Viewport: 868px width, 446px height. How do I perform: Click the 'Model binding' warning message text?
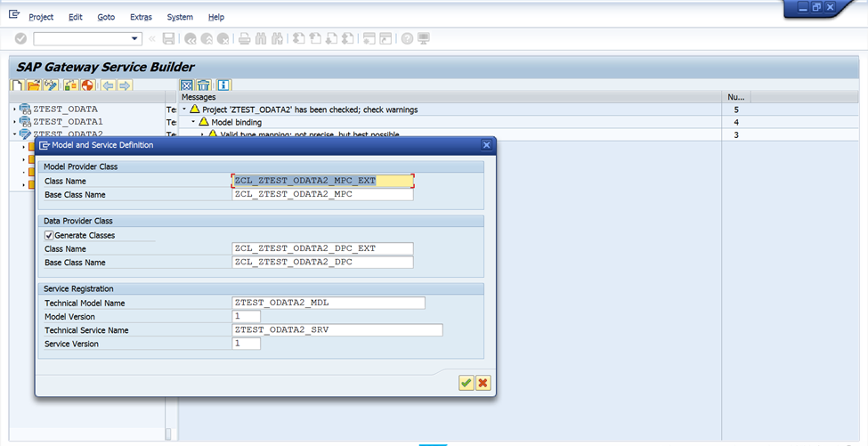pos(237,122)
